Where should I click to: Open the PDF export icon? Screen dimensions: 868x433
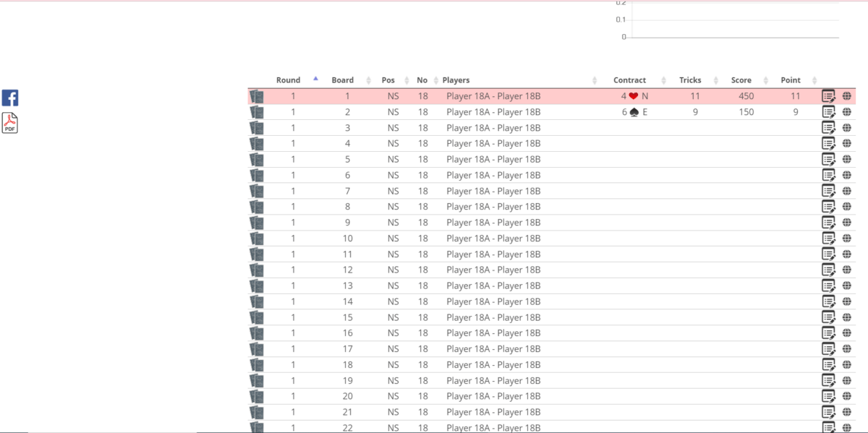click(x=10, y=123)
